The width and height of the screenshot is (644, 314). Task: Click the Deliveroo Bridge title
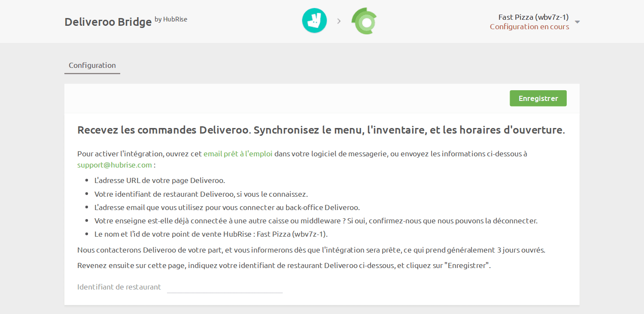tap(108, 22)
